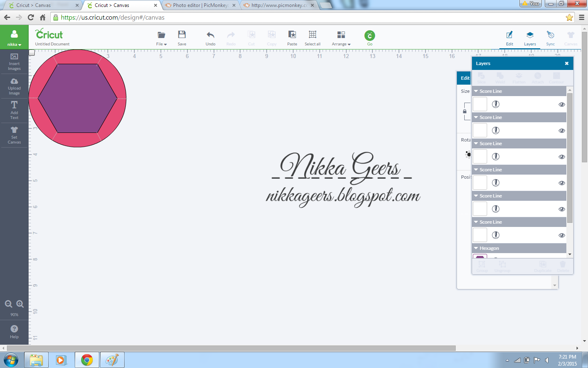Go back to the previous page
588x368 pixels.
[x=7, y=17]
